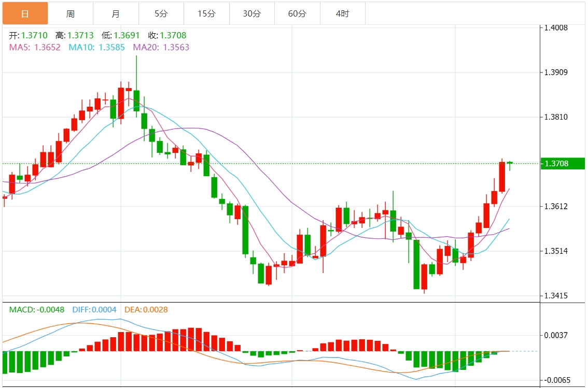Open the 5分 timeframe tab
The image size is (588, 388).
(x=161, y=13)
